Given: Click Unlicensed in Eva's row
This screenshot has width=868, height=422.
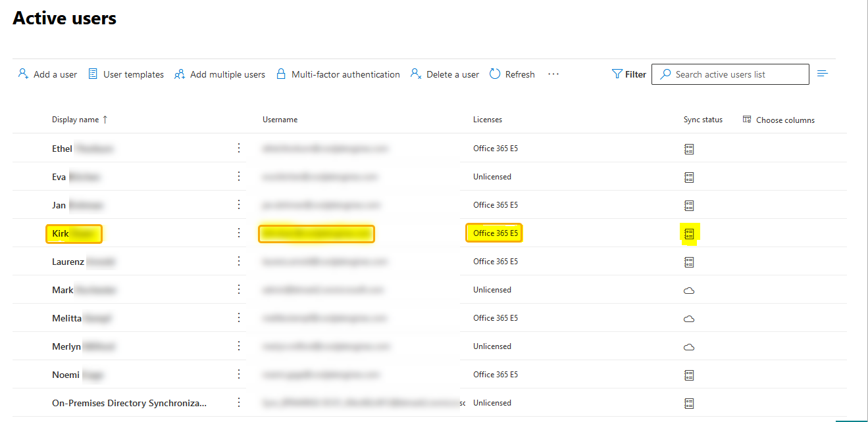Looking at the screenshot, I should [492, 177].
